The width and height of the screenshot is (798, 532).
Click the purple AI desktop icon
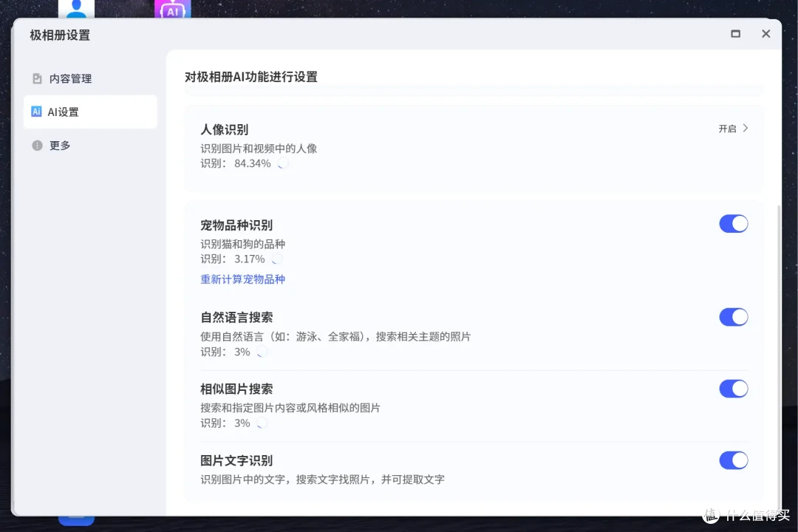pos(172,9)
